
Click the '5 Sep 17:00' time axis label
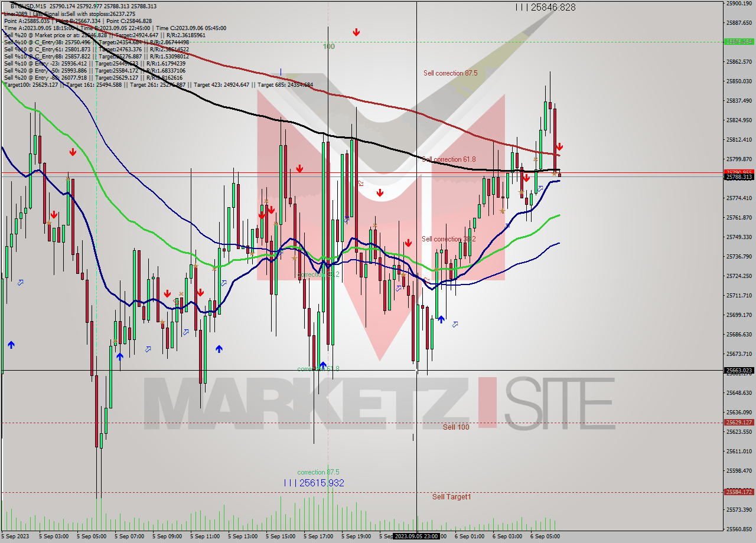[x=318, y=537]
